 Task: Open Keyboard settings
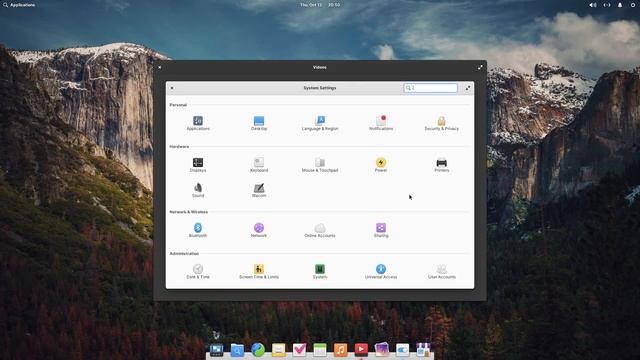pos(259,165)
